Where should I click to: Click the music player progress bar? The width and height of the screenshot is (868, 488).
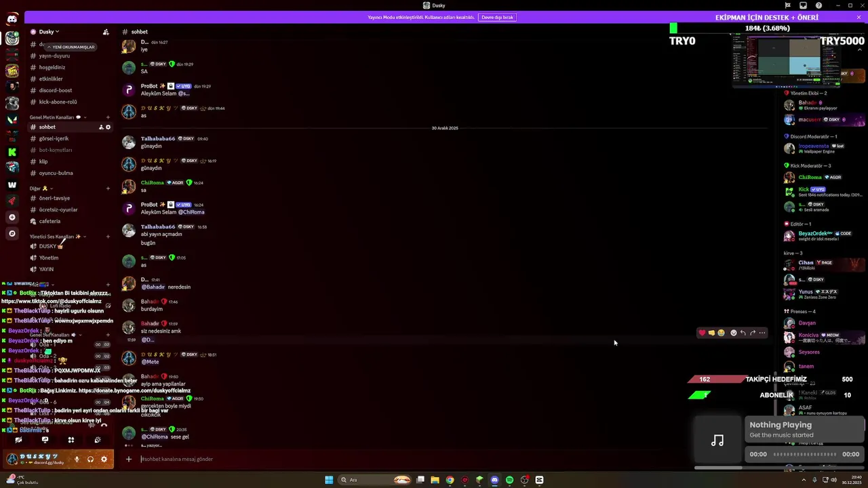tap(805, 454)
